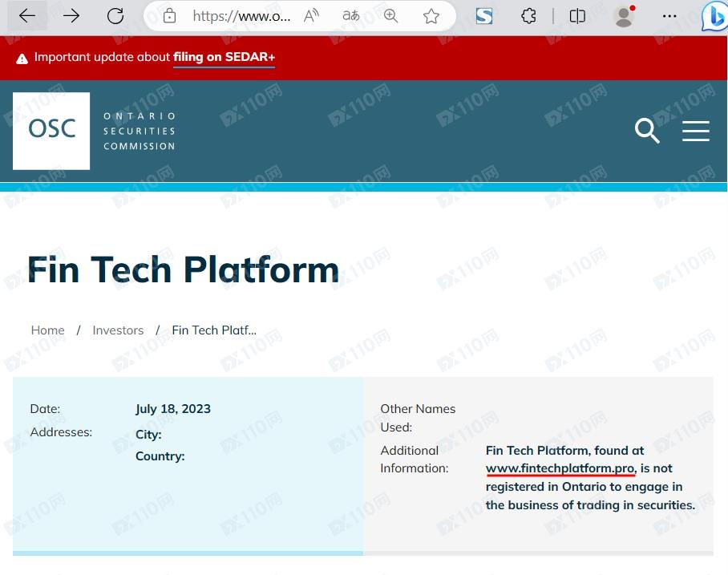Activate the Read Aloud icon
The image size is (728, 575).
311,16
